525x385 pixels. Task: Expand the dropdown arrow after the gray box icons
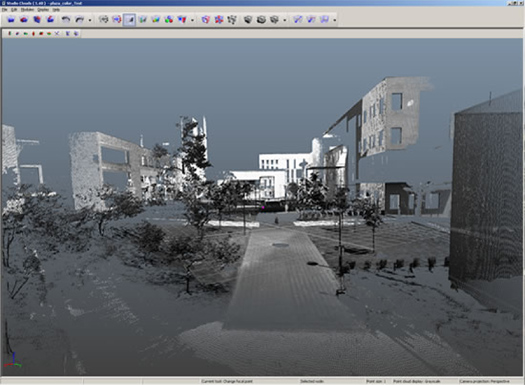(285, 20)
